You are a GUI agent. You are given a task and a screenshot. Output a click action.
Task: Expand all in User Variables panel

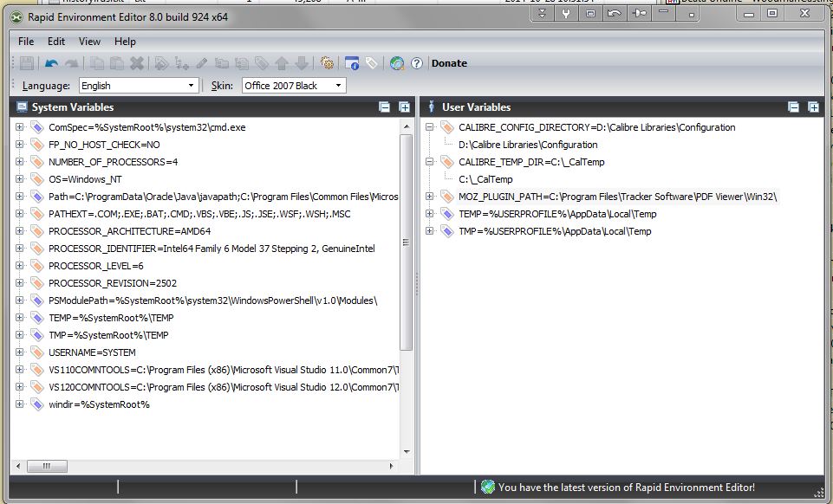click(813, 107)
